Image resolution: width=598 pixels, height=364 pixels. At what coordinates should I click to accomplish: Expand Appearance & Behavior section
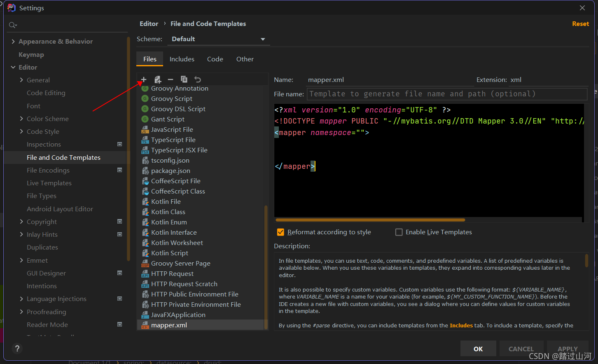pyautogui.click(x=13, y=42)
